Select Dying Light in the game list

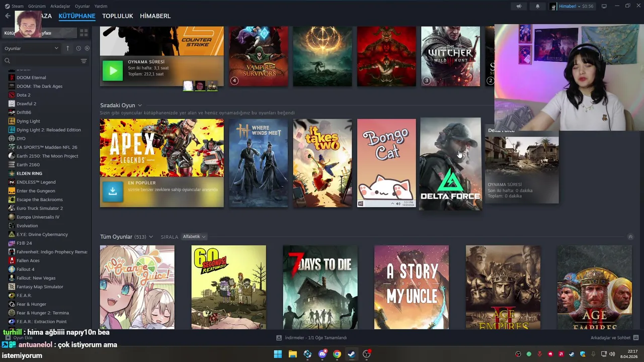[28, 121]
